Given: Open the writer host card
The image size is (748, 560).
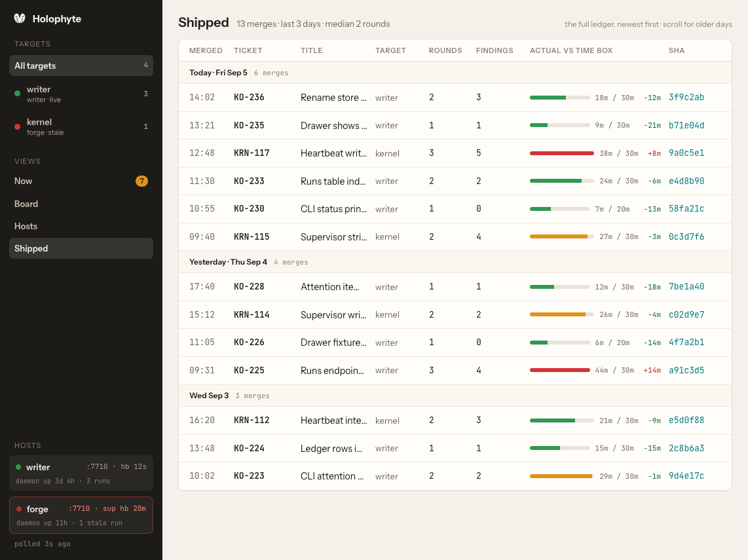Looking at the screenshot, I should [81, 473].
